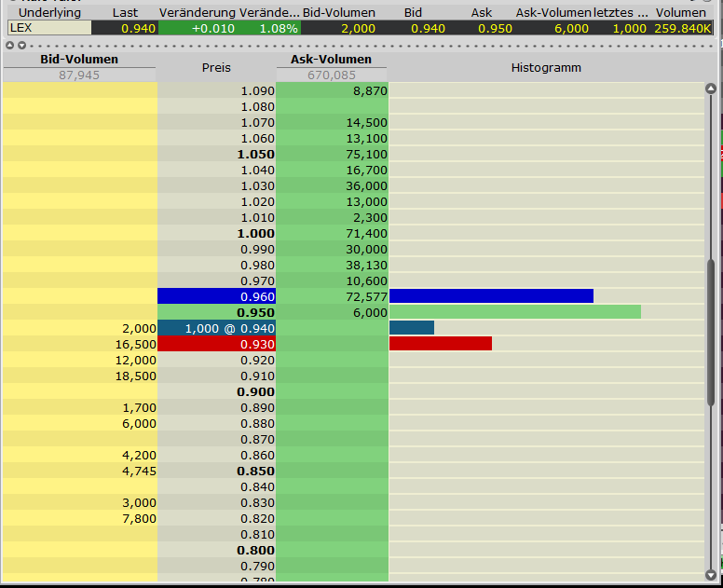Click the vertical scrollbar thumb

tap(711, 333)
